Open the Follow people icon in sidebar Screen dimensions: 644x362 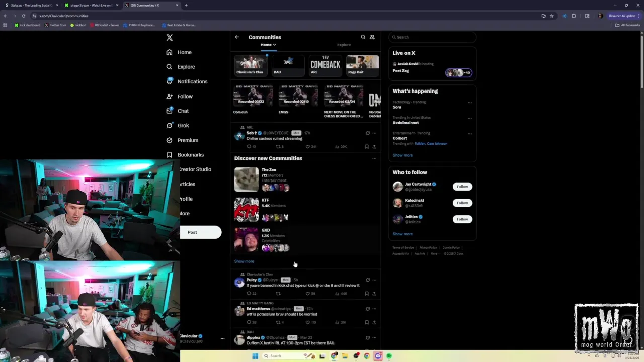(169, 96)
